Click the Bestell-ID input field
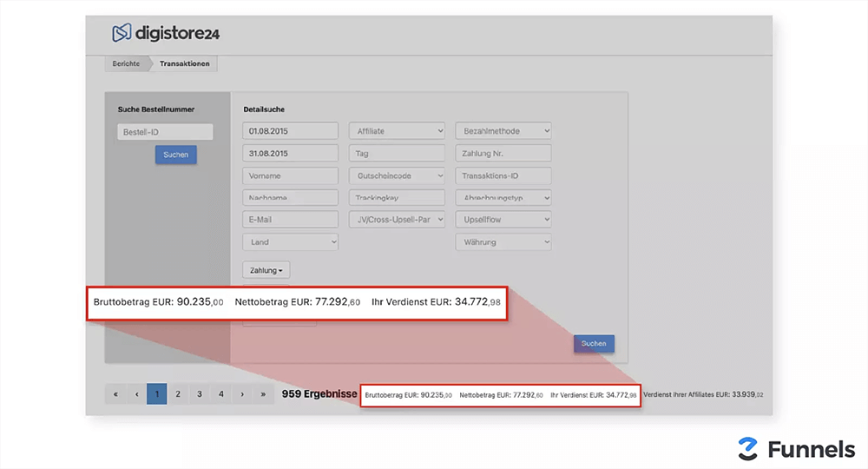The width and height of the screenshot is (868, 469). click(x=165, y=132)
